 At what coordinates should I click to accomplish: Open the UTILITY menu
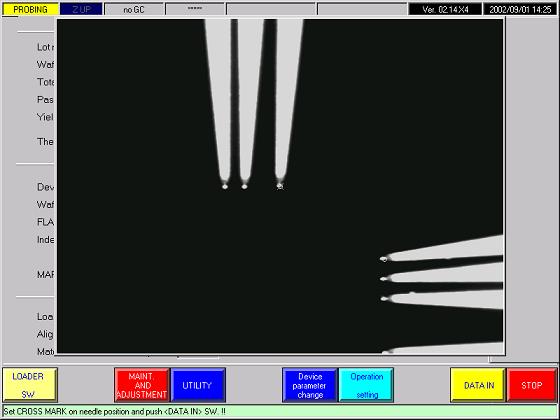pos(198,385)
